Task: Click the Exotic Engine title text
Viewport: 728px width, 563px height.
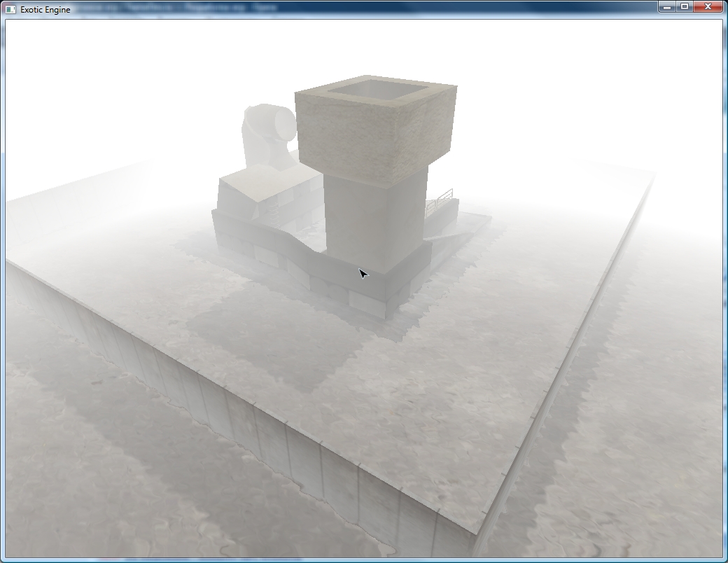Action: click(45, 11)
